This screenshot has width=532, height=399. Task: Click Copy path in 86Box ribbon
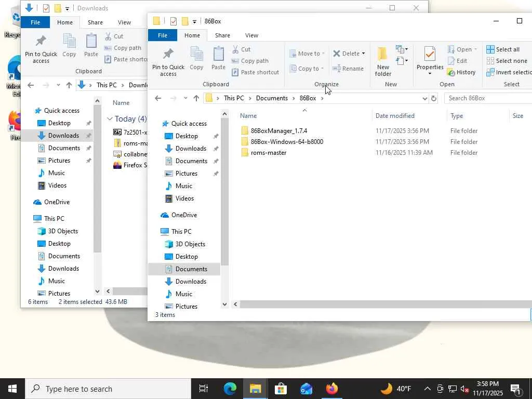[250, 61]
